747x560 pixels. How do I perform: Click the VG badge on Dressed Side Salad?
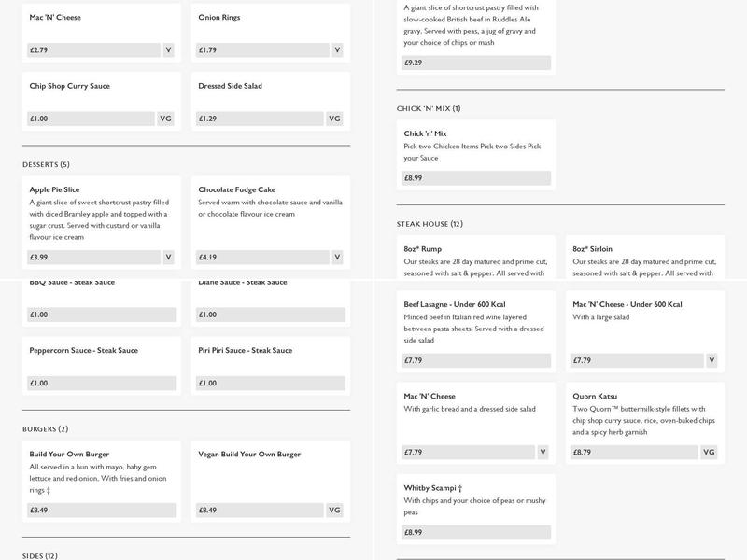coord(335,119)
